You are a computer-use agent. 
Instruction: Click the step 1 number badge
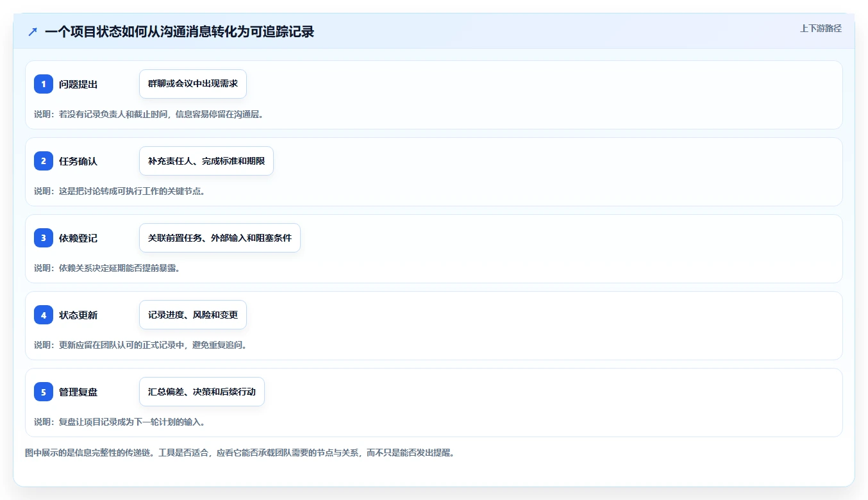click(44, 84)
